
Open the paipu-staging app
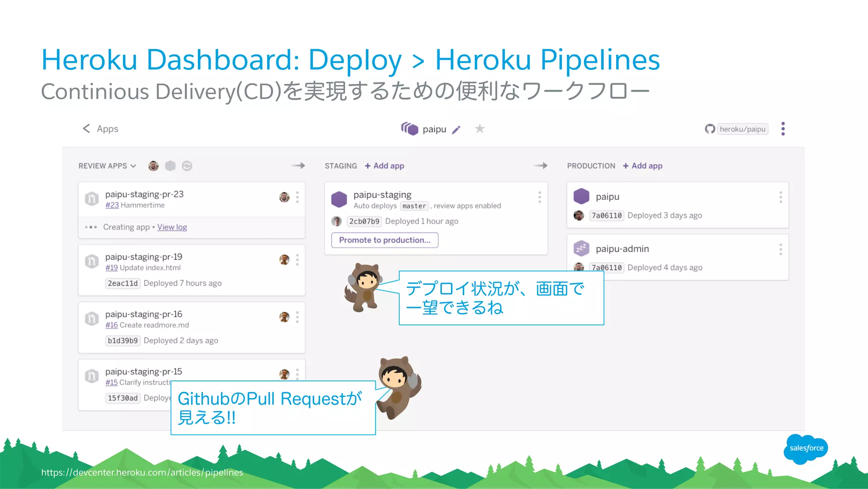(x=382, y=195)
